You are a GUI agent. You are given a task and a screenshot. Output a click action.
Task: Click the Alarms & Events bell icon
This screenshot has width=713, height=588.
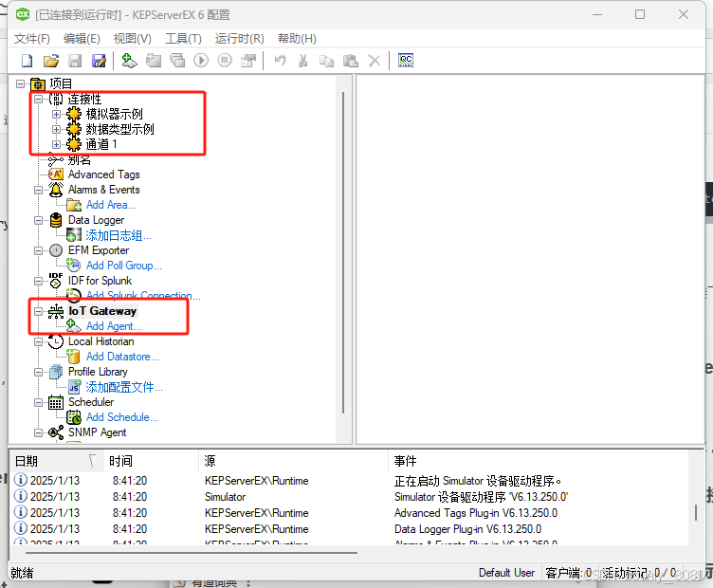[x=56, y=190]
